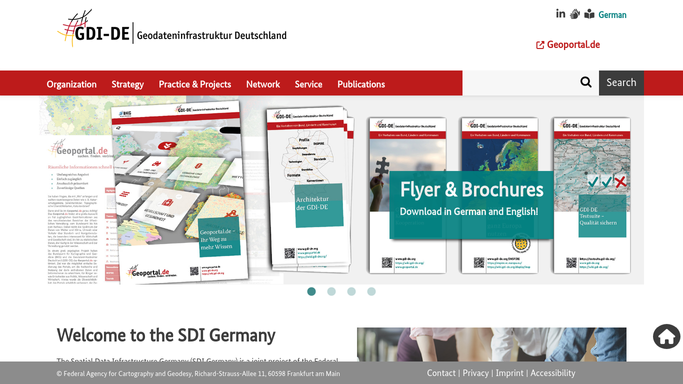
Task: Open the Contact footer link
Action: tap(441, 373)
